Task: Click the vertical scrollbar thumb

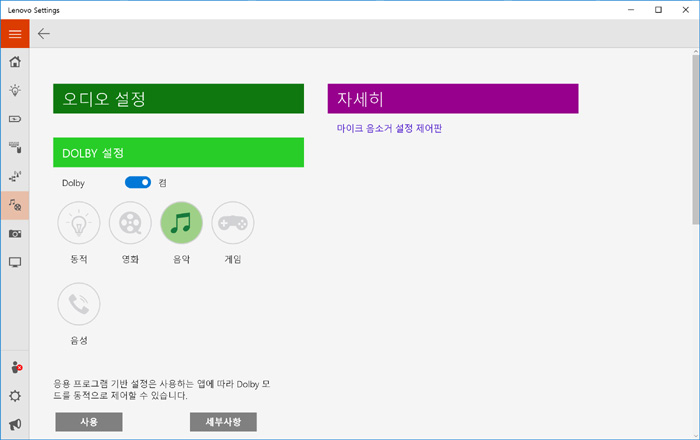Action: 696,140
